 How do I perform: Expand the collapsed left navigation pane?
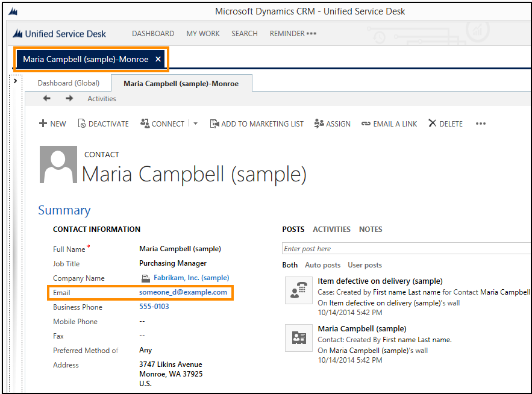coord(15,79)
